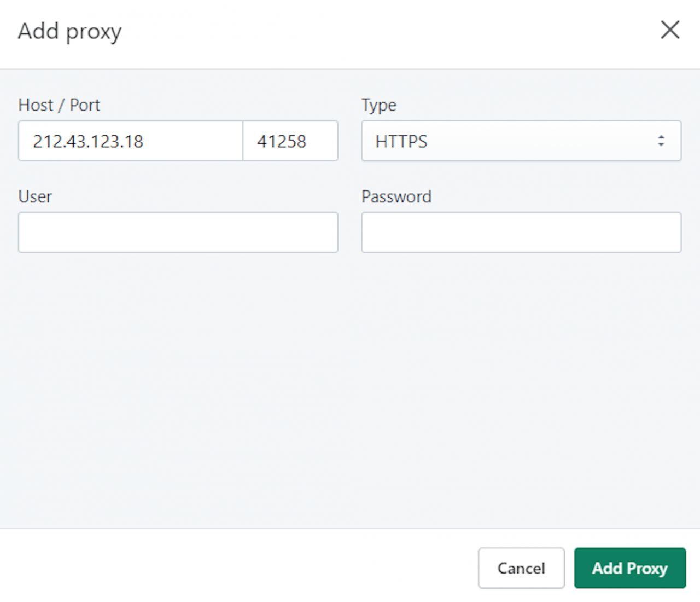Select the Type label
The width and height of the screenshot is (700, 602).
[378, 105]
